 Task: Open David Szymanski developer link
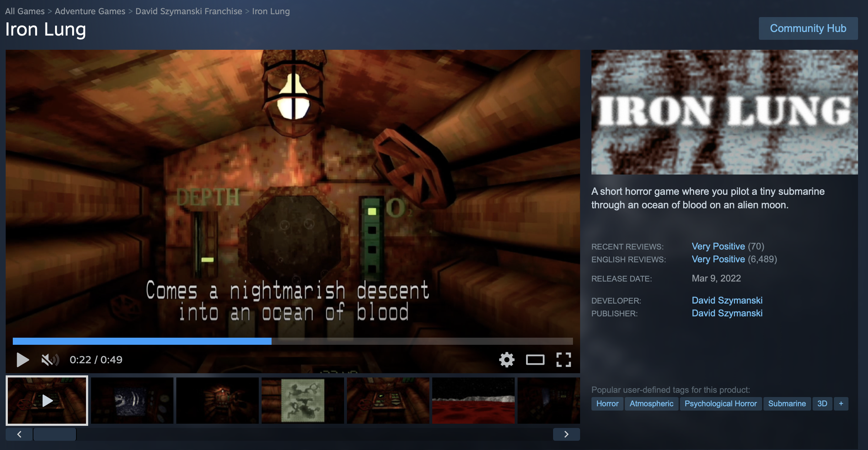pyautogui.click(x=727, y=300)
